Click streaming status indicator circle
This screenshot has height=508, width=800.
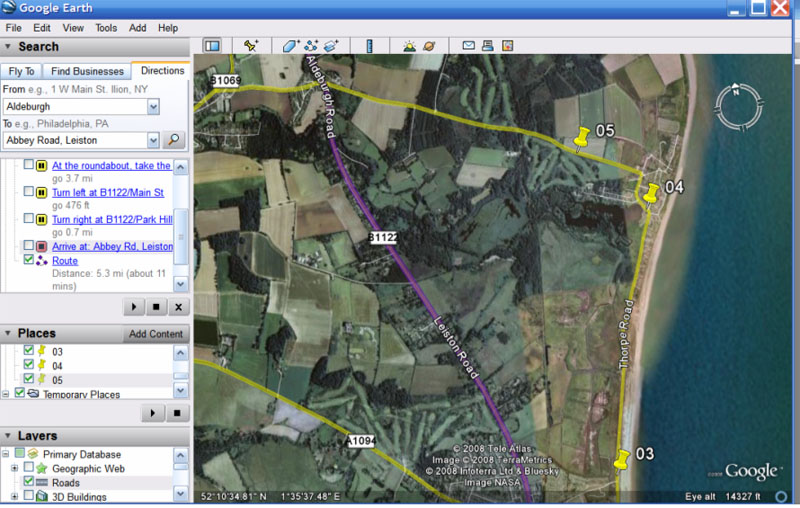(x=781, y=496)
